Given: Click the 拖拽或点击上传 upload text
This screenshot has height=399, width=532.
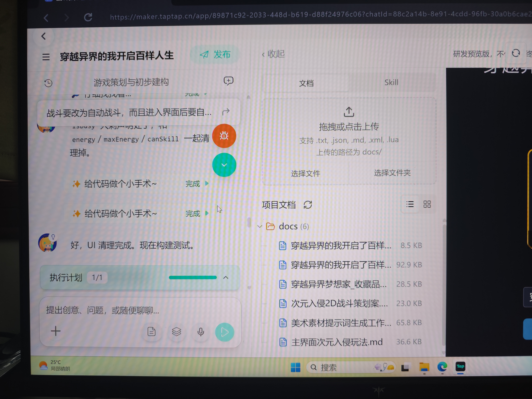Looking at the screenshot, I should [x=349, y=127].
